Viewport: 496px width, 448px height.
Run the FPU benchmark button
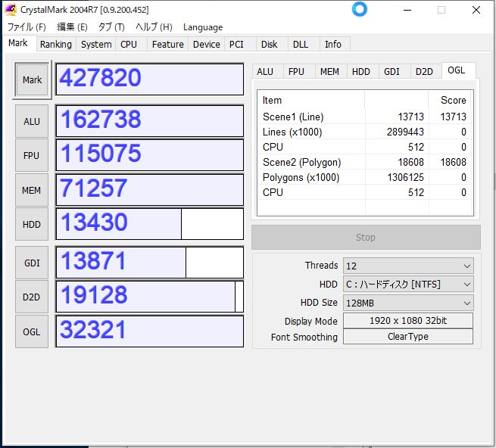[32, 156]
